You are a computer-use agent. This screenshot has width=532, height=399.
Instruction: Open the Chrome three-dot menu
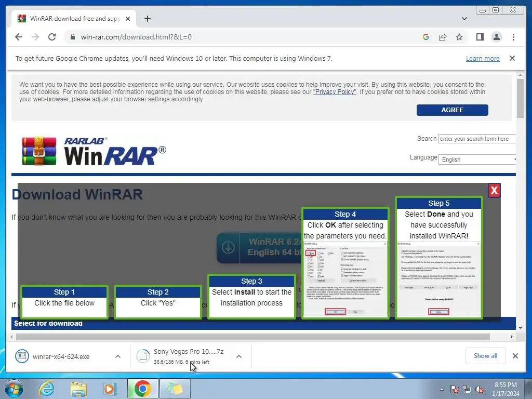(513, 37)
